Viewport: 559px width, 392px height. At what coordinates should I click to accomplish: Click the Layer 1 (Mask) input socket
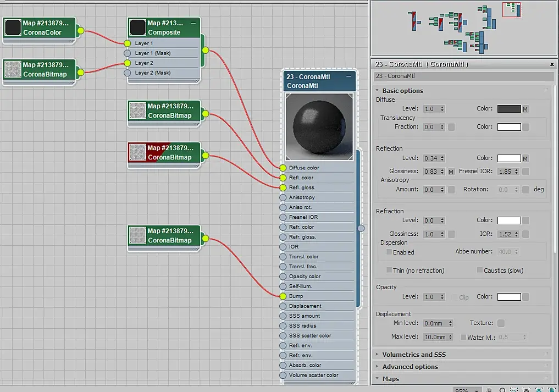coord(128,53)
